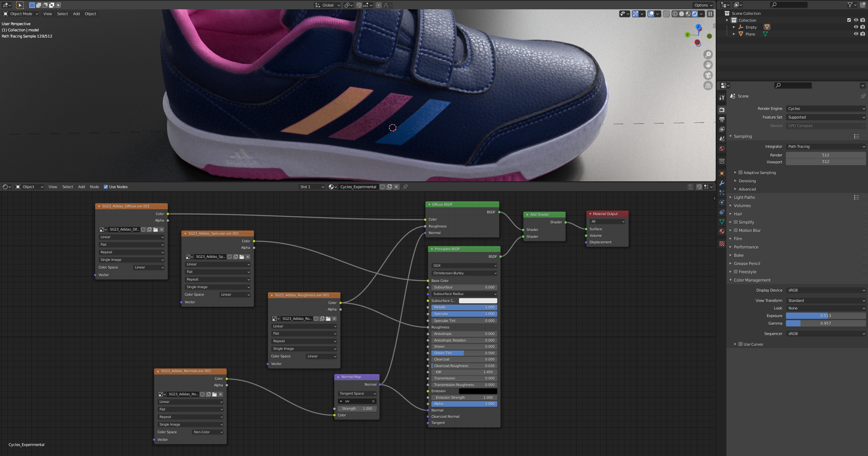Screen dimensions: 868x456
Task: Open the Object menu in the 3D viewport header
Action: [90, 14]
